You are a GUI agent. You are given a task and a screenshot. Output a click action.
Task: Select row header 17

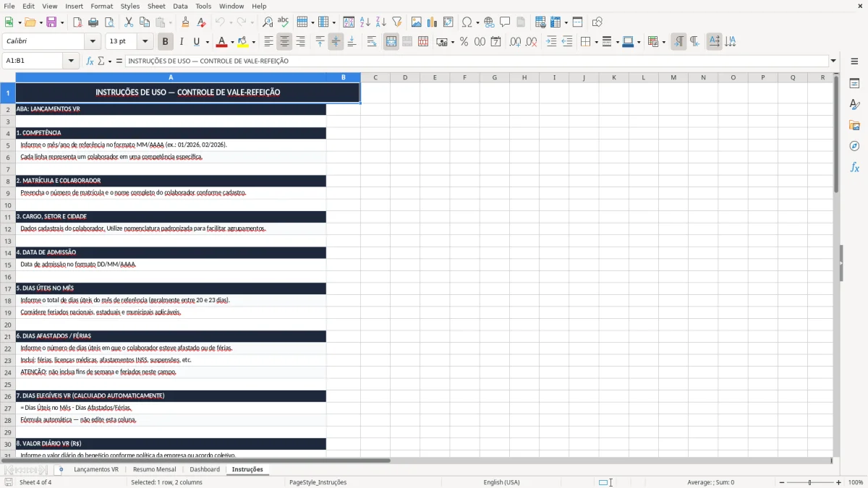pyautogui.click(x=7, y=288)
